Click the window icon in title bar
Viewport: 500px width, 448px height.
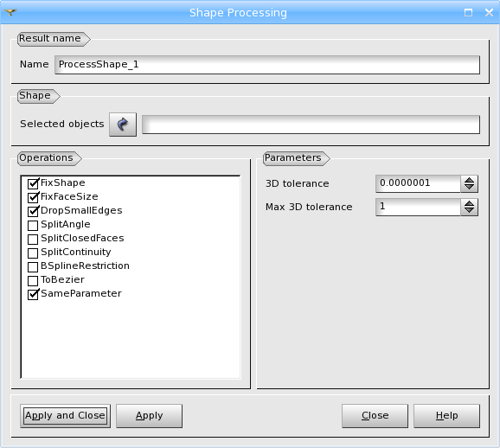click(10, 12)
